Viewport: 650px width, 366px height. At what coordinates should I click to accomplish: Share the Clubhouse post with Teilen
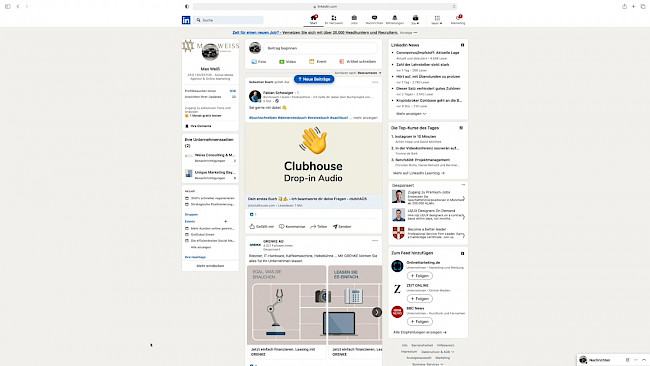(319, 227)
